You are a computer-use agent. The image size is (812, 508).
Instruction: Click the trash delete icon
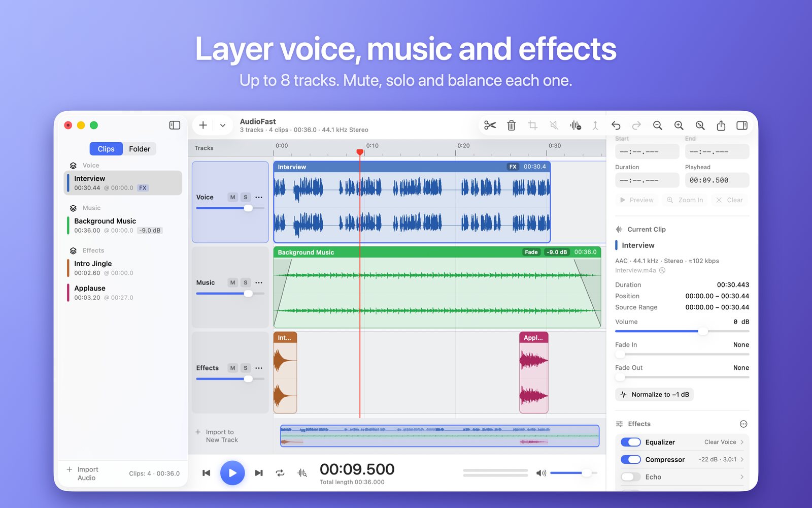[x=512, y=125]
